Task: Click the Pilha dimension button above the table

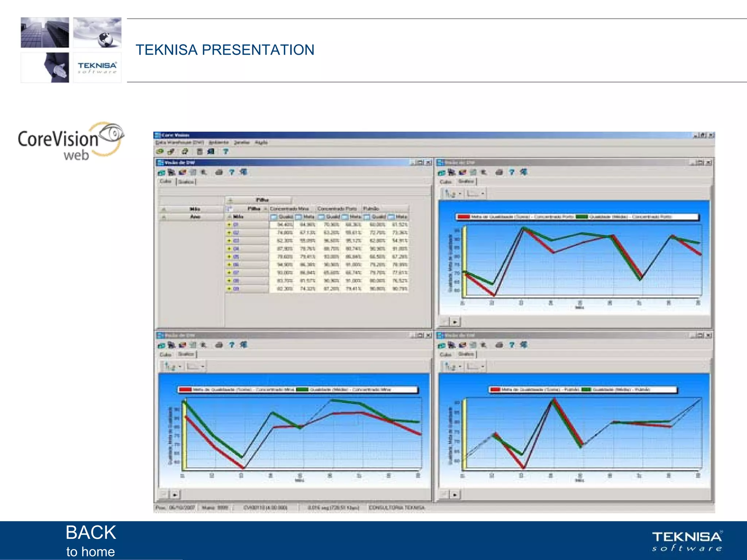Action: coord(258,200)
